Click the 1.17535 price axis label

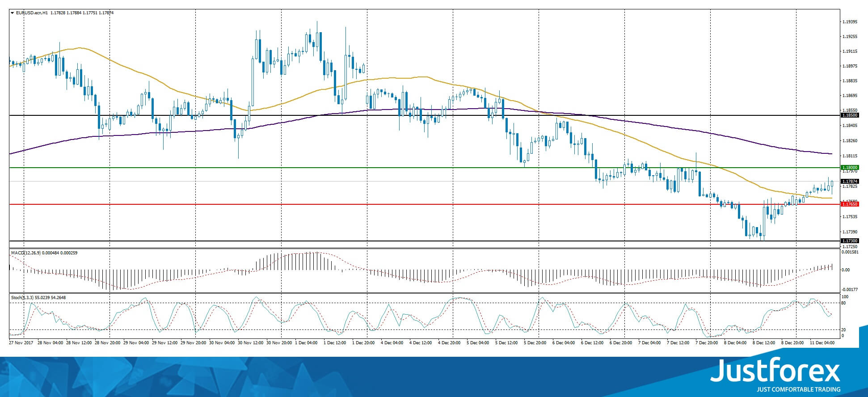pos(850,217)
